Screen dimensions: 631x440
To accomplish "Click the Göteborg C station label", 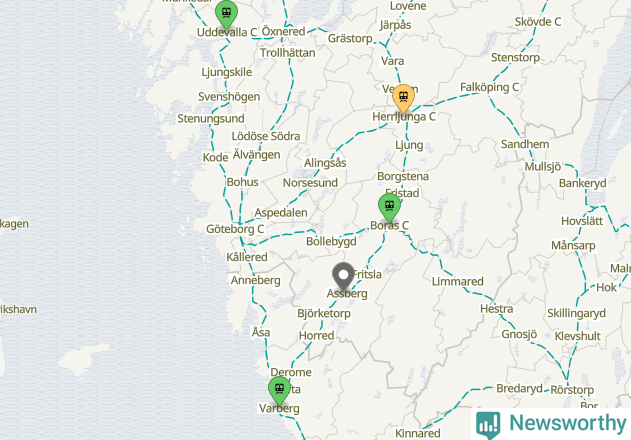I will (x=235, y=229).
